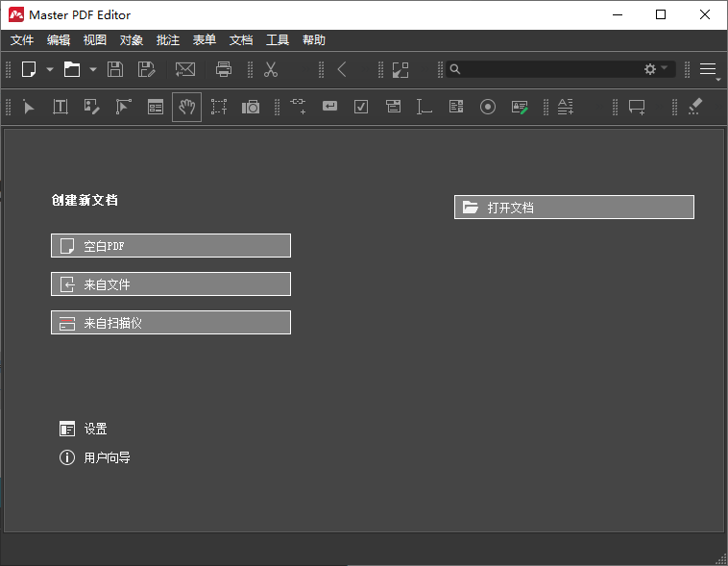This screenshot has width=728, height=566.
Task: Select the Edit Text tool
Action: pyautogui.click(x=61, y=107)
